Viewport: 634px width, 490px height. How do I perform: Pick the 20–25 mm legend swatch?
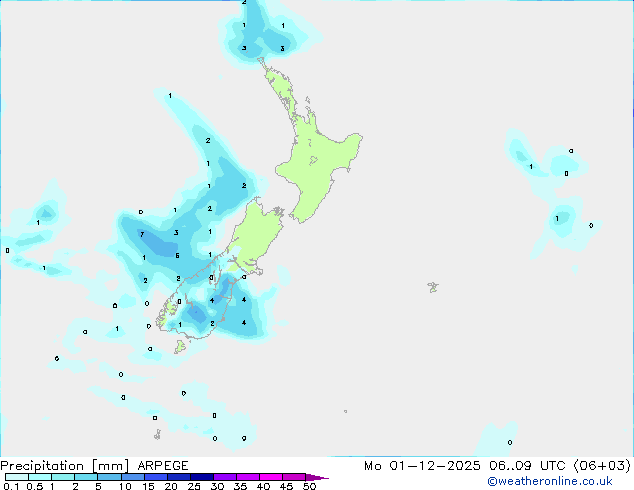coord(179,477)
